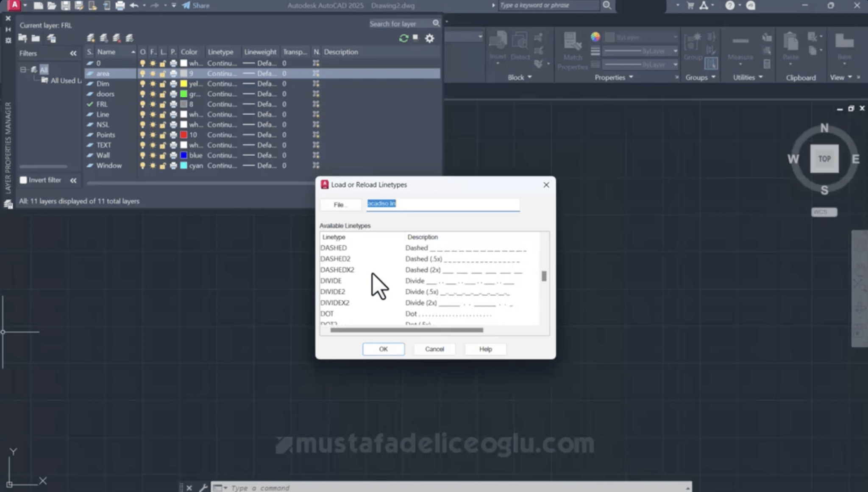Click the search magnifier in title bar

click(607, 5)
